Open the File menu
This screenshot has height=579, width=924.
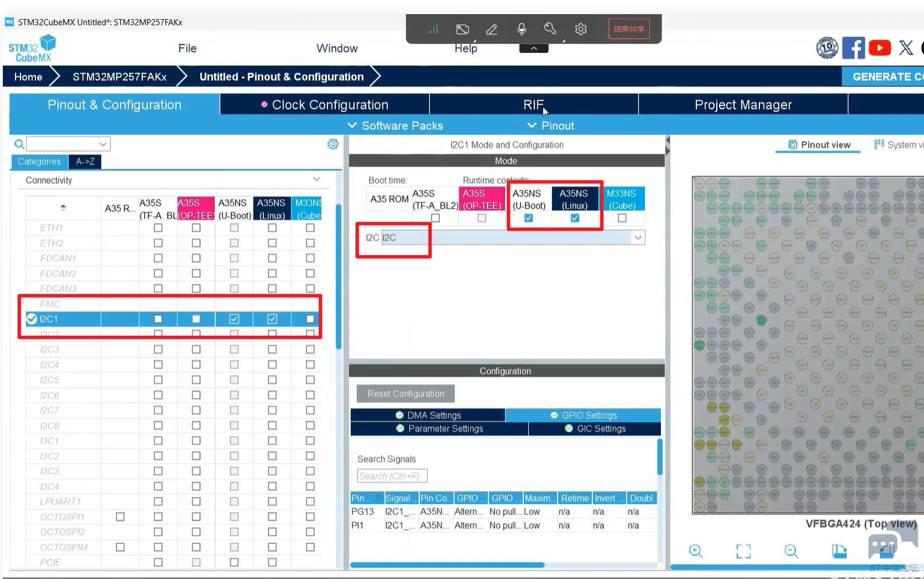187,48
